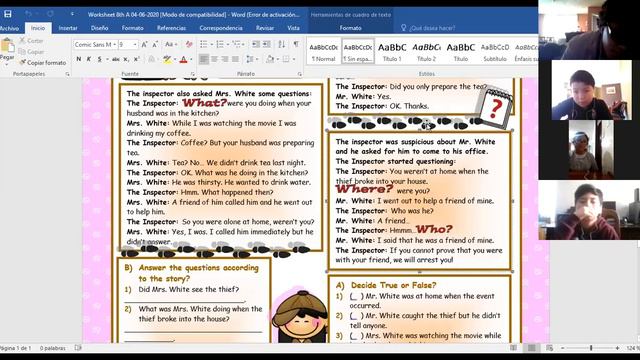Click the Sort A-Z icon
The width and height of the screenshot is (640, 360).
click(x=282, y=44)
